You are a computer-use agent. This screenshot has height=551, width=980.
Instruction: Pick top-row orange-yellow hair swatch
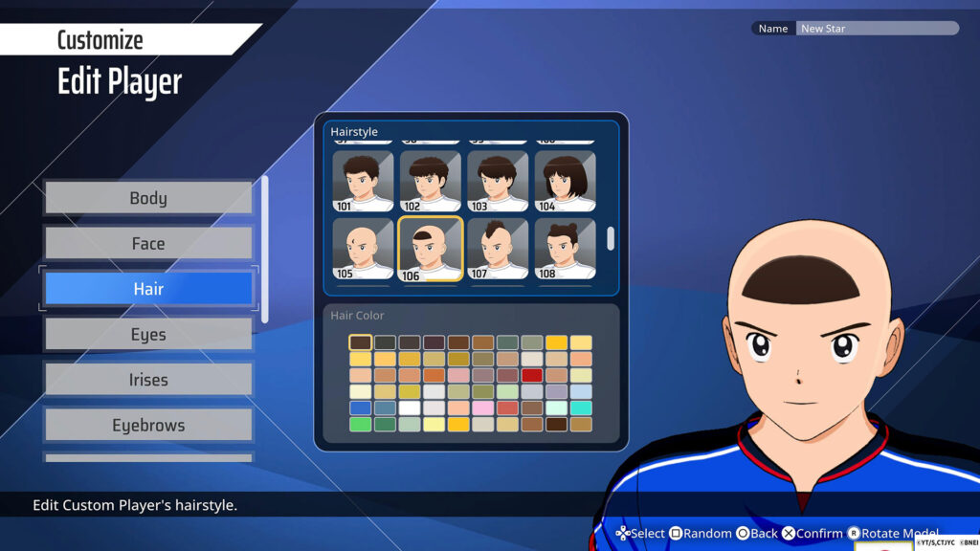pos(556,342)
